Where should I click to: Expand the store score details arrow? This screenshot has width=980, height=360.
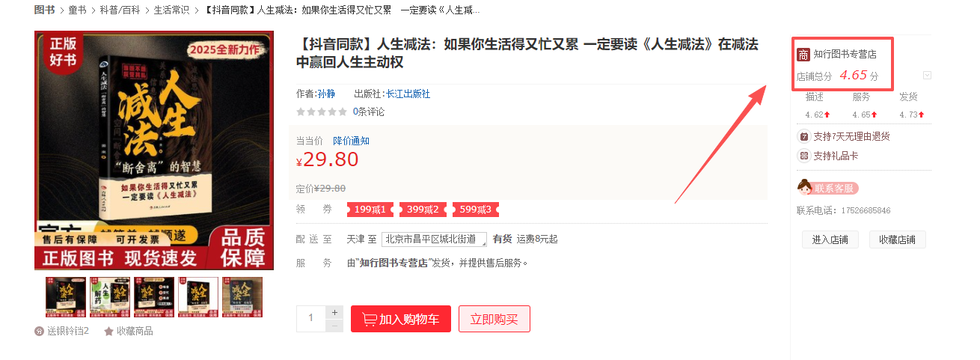coord(927,75)
